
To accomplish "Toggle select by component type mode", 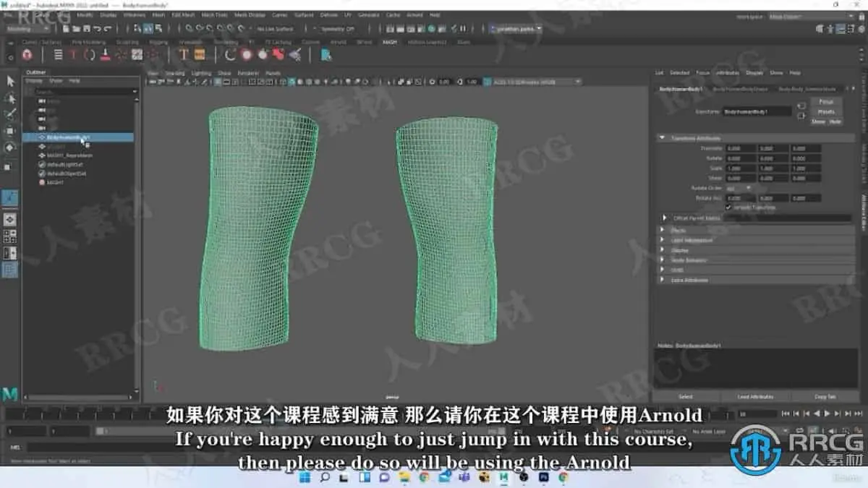I will [x=158, y=28].
